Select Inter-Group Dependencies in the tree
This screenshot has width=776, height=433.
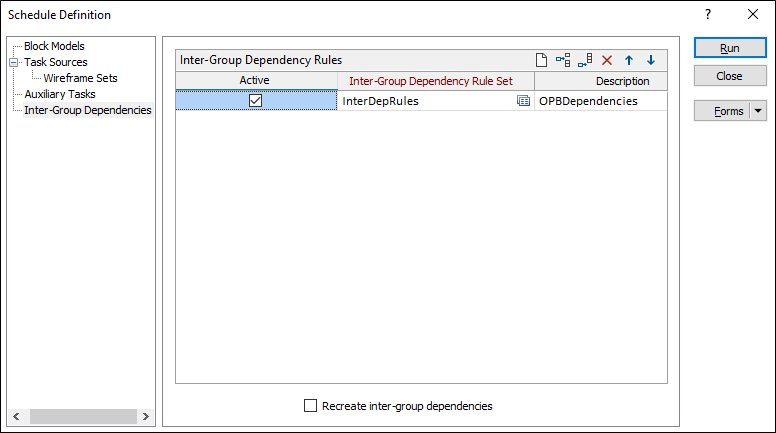(88, 110)
